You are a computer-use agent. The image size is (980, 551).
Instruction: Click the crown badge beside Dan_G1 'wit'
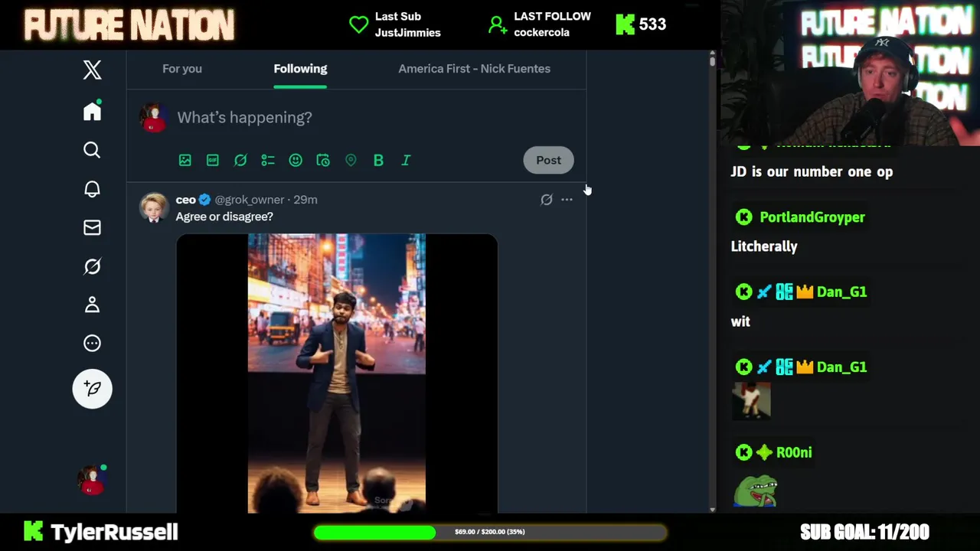(x=804, y=292)
